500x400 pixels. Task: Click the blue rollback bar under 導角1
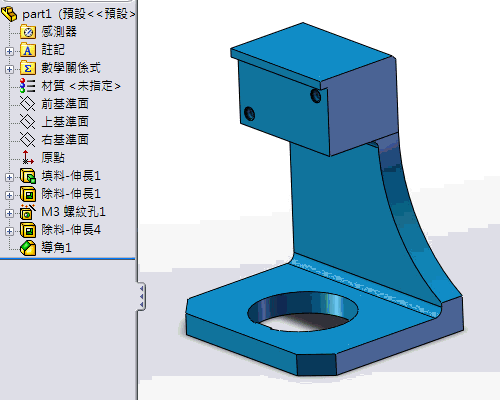pos(67,258)
